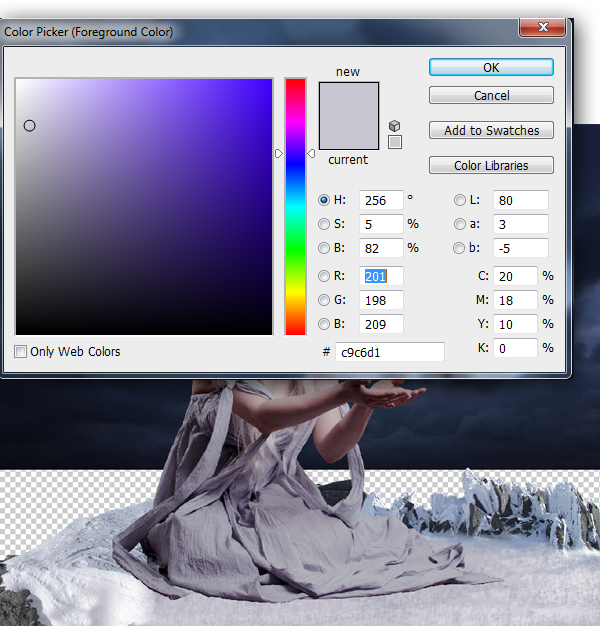
Task: Click the small web-safe color swatch
Action: (x=395, y=142)
